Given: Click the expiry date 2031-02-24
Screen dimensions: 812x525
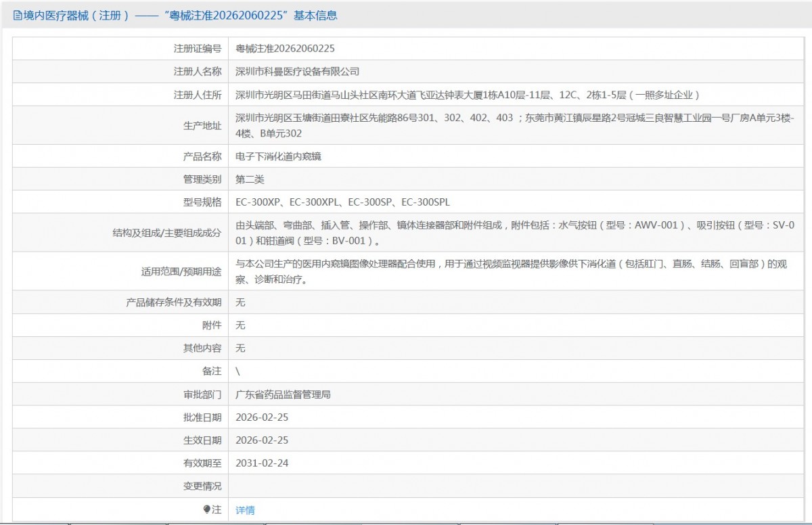Looking at the screenshot, I should 262,463.
